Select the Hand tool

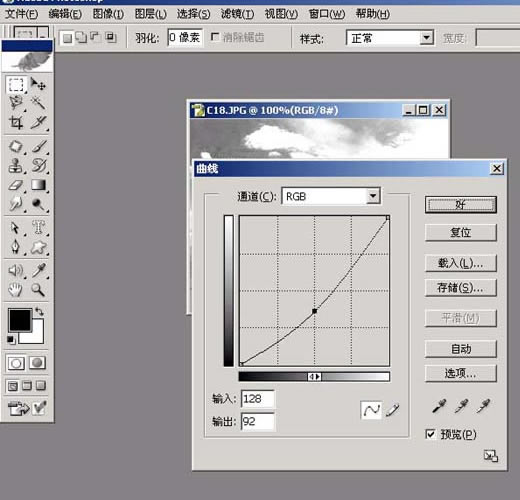(16, 290)
